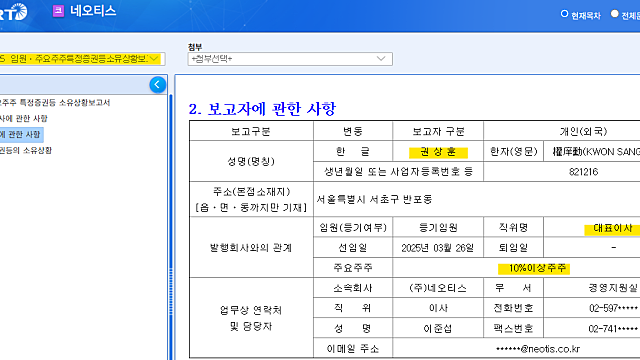
Task: Click the neotis.co.kr email address cell
Action: coord(538,349)
